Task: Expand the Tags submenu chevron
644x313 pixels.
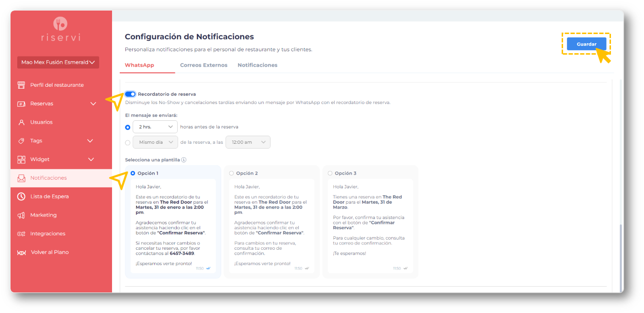Action: [x=90, y=141]
